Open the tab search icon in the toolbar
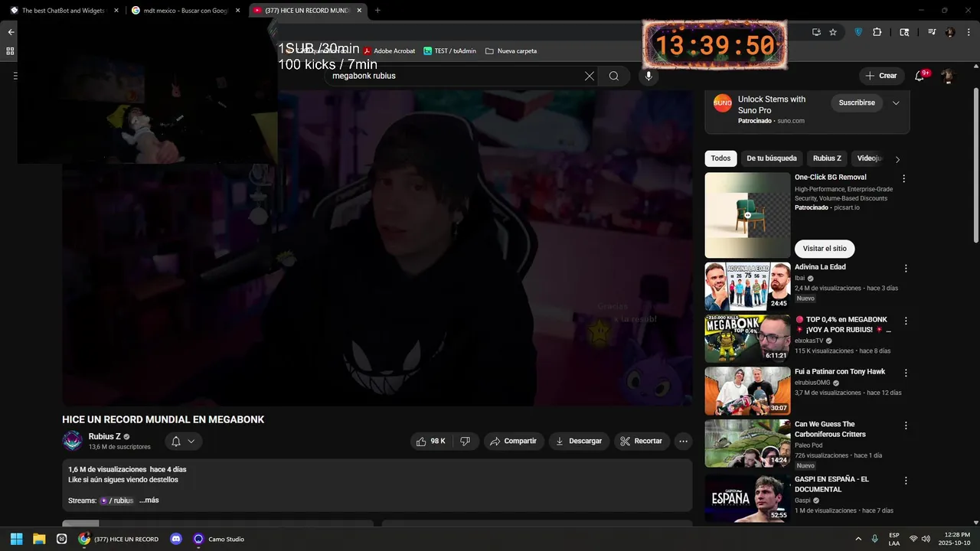Image resolution: width=980 pixels, height=551 pixels. pos(904,32)
